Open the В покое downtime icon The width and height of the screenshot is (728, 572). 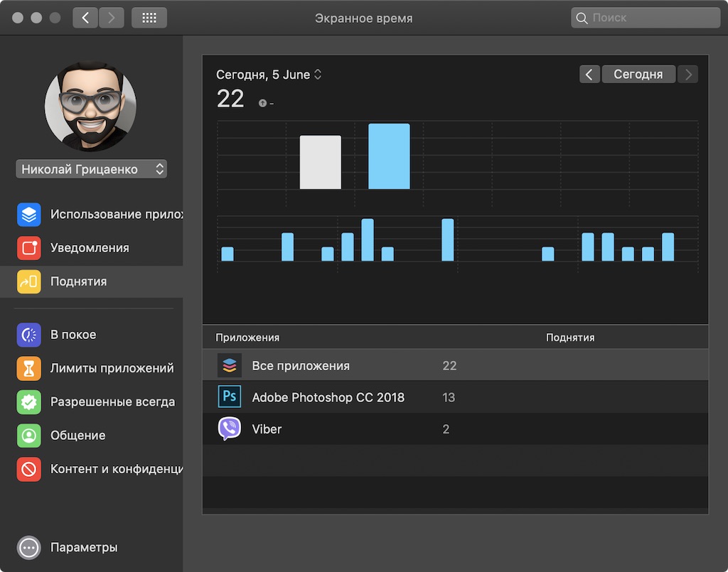pos(28,335)
